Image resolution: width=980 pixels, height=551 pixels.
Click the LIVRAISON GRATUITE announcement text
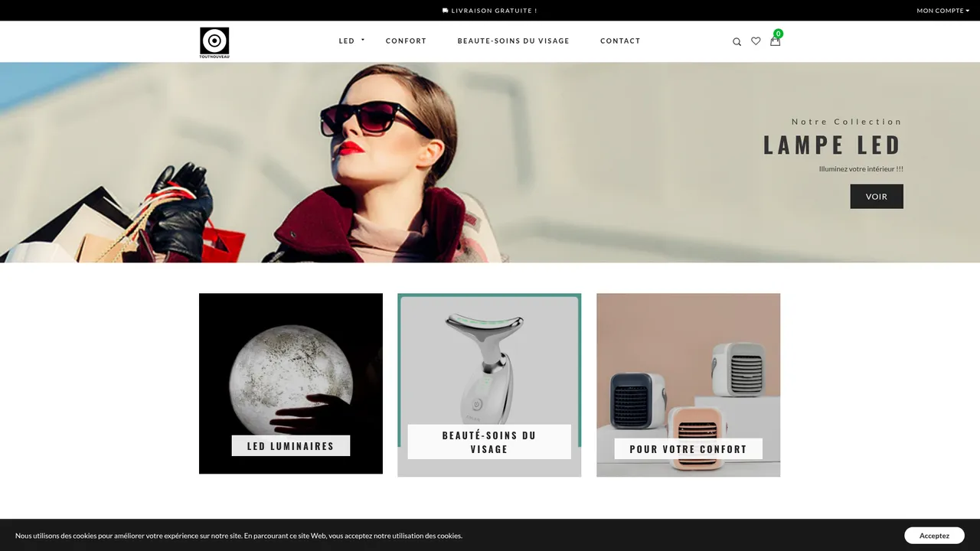pos(494,11)
